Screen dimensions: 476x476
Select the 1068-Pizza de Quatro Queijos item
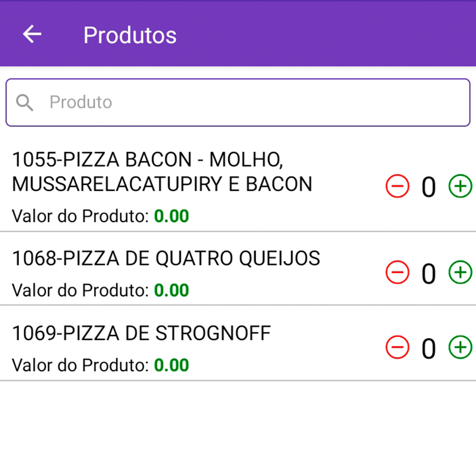(x=166, y=259)
